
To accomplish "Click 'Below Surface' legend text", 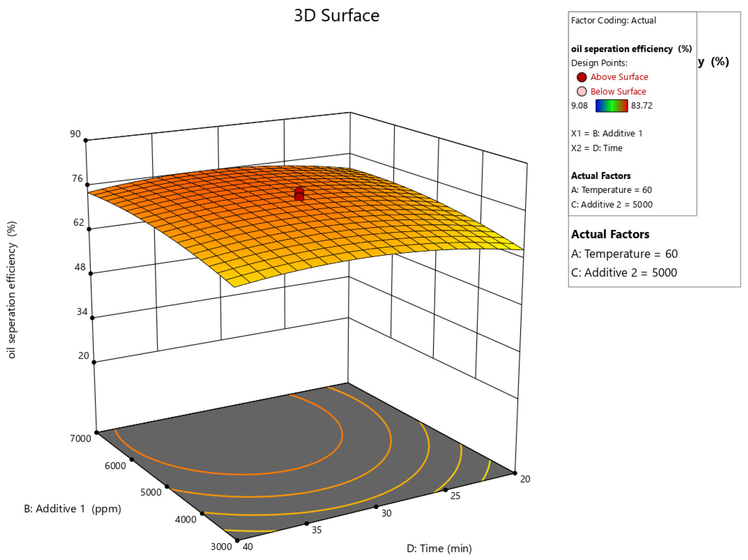I will (618, 91).
